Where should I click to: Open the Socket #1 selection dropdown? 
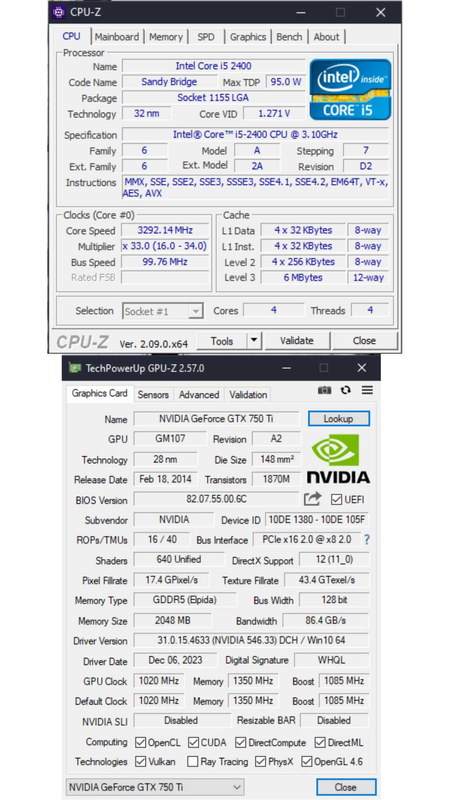pyautogui.click(x=163, y=311)
